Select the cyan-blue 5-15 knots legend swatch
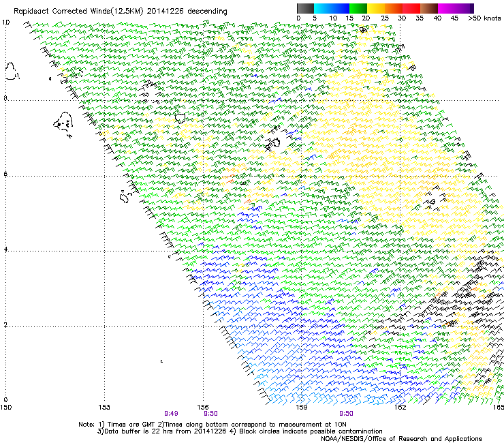This screenshot has height=443, width=504. click(332, 8)
